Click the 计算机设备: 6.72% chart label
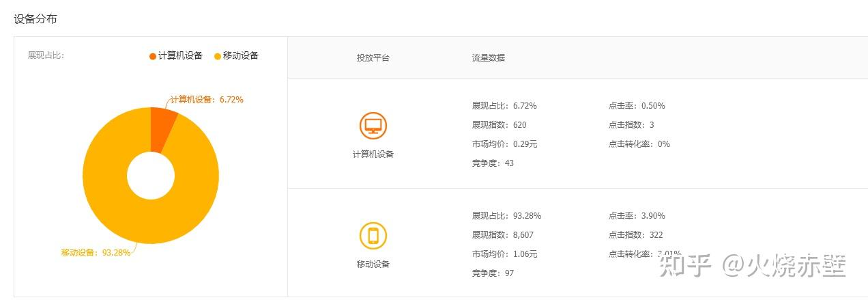The height and width of the screenshot is (300, 868). tap(207, 100)
